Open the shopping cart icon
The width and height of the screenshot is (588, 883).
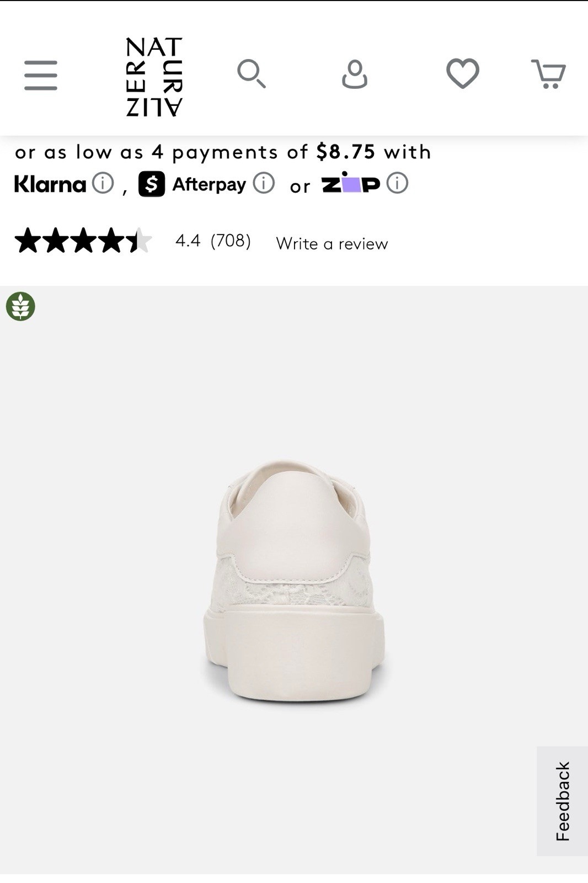coord(548,74)
